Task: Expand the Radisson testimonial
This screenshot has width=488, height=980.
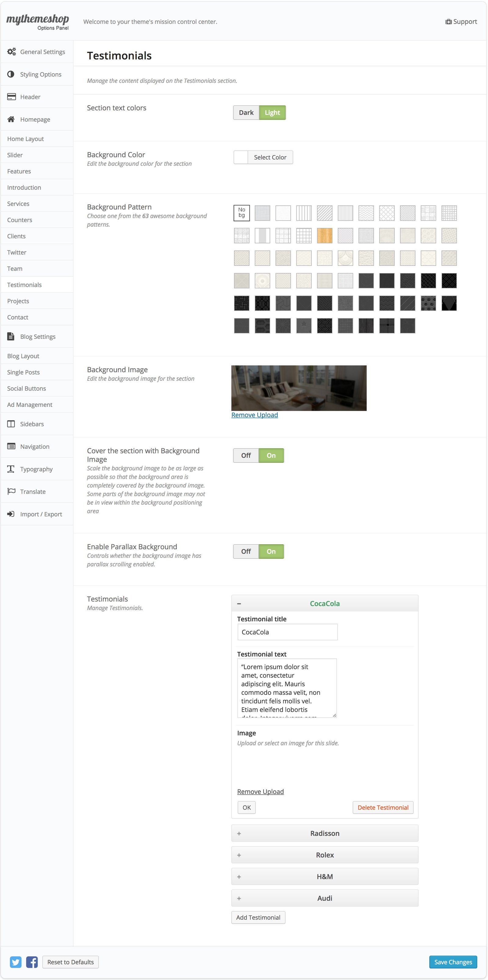Action: (x=324, y=833)
